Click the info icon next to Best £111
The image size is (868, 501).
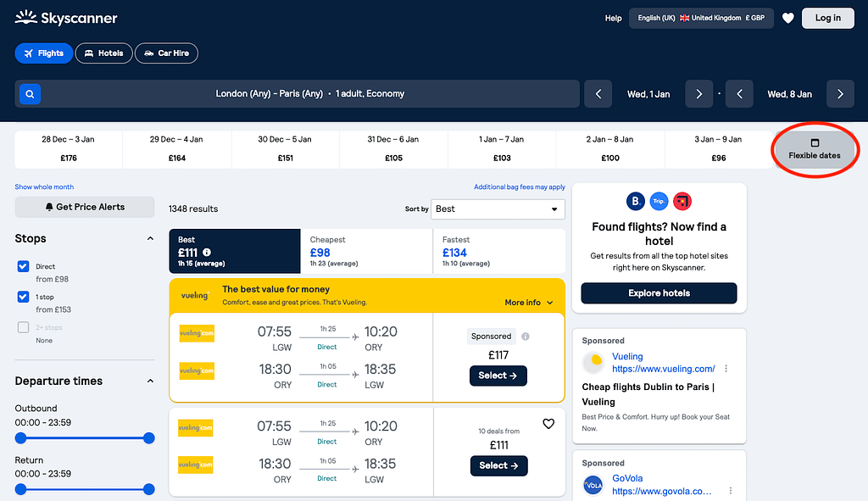(207, 253)
